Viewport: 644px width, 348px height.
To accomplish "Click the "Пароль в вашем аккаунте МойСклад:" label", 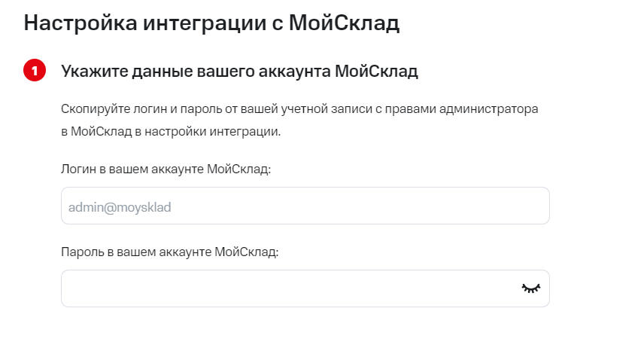I will coord(169,252).
